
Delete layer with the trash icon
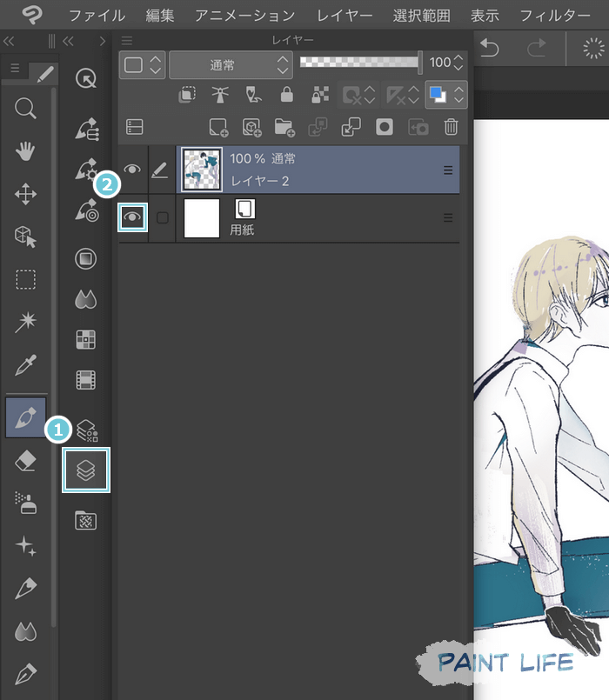(x=451, y=127)
